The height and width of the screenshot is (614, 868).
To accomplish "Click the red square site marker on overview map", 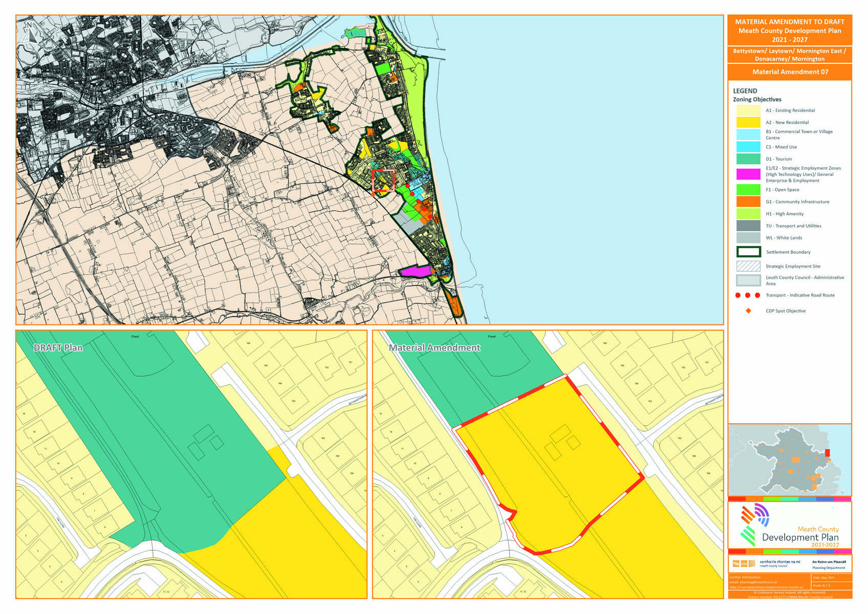I will point(383,181).
